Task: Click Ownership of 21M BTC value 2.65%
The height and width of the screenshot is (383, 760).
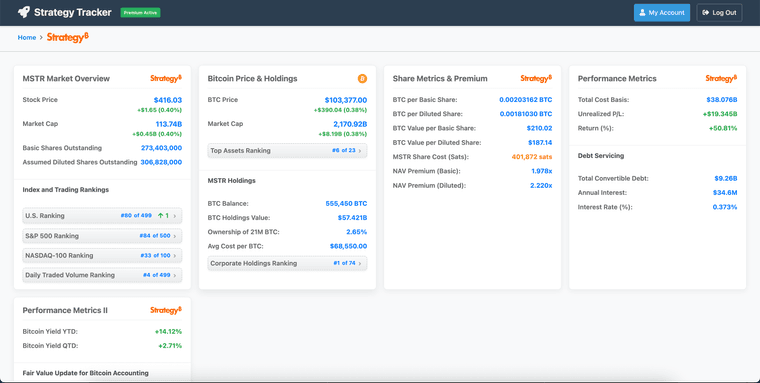Action: tap(357, 232)
